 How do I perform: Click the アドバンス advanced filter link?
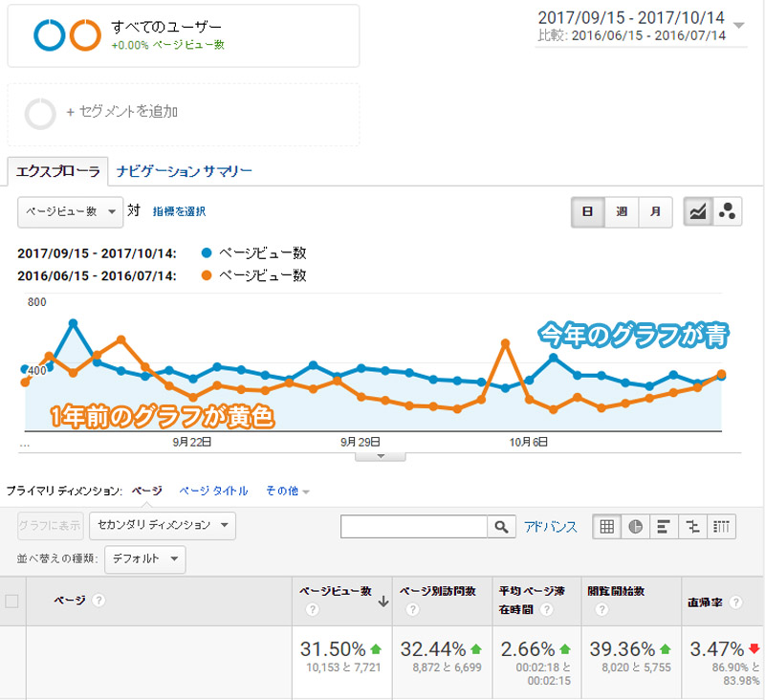coord(550,527)
